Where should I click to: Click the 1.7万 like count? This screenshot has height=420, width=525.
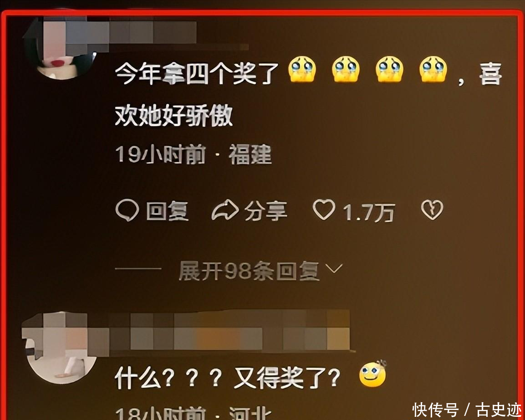369,212
